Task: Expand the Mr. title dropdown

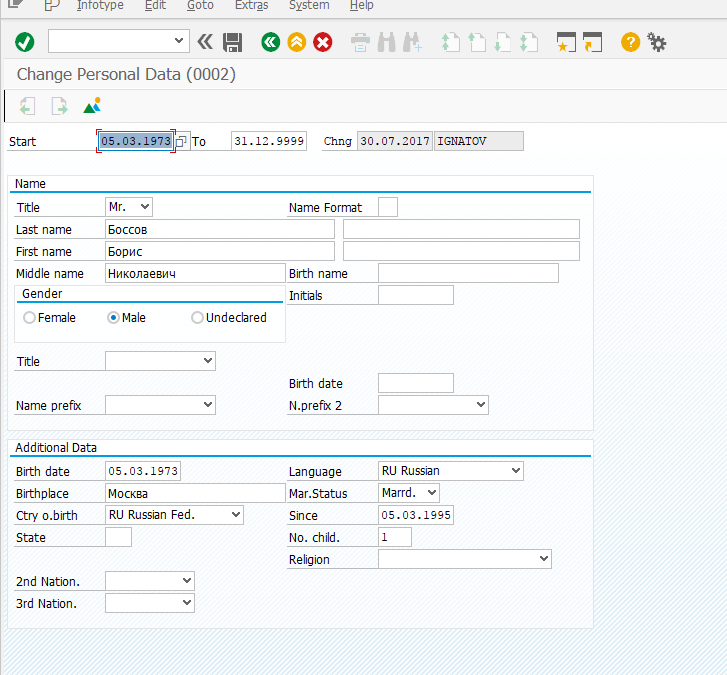Action: (x=145, y=207)
